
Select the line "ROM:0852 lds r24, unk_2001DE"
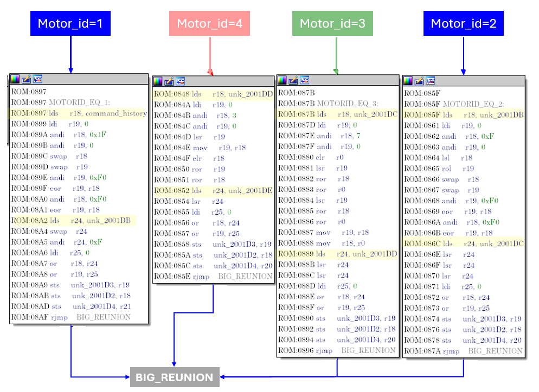(x=213, y=191)
